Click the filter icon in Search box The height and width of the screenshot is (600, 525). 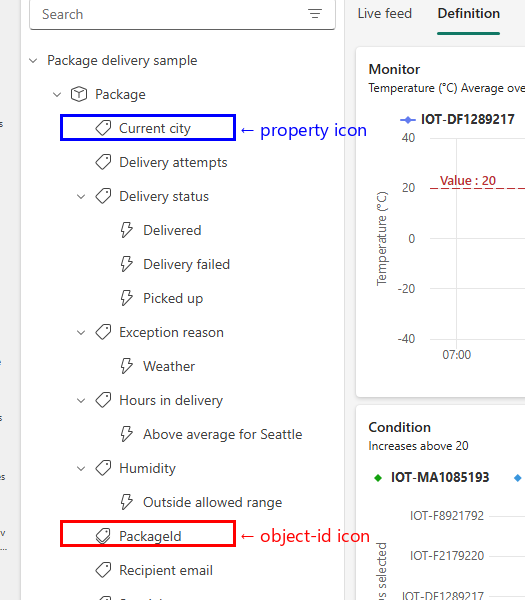315,14
